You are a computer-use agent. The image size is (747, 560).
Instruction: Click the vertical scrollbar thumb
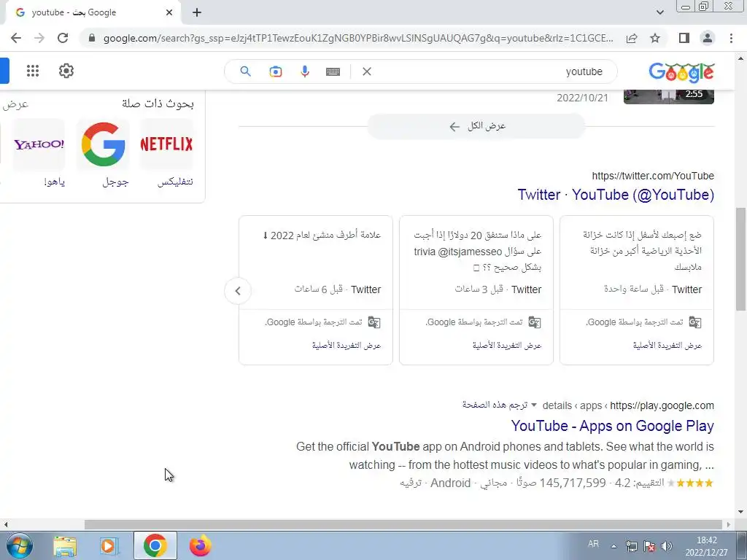(740, 259)
